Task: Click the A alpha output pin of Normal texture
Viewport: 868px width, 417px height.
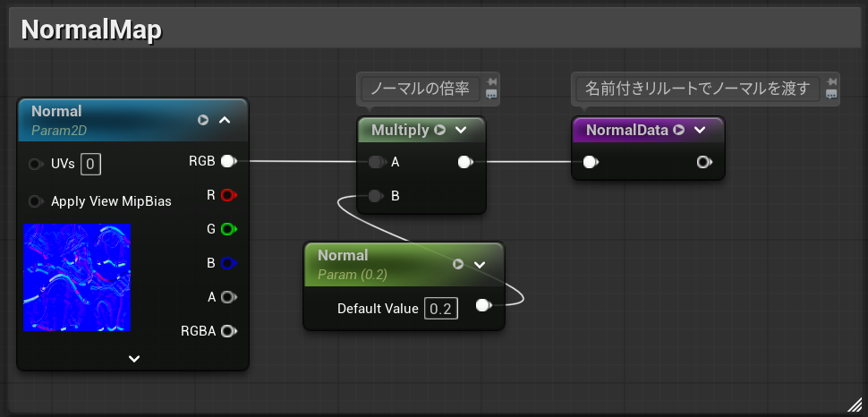Action: coord(228,297)
